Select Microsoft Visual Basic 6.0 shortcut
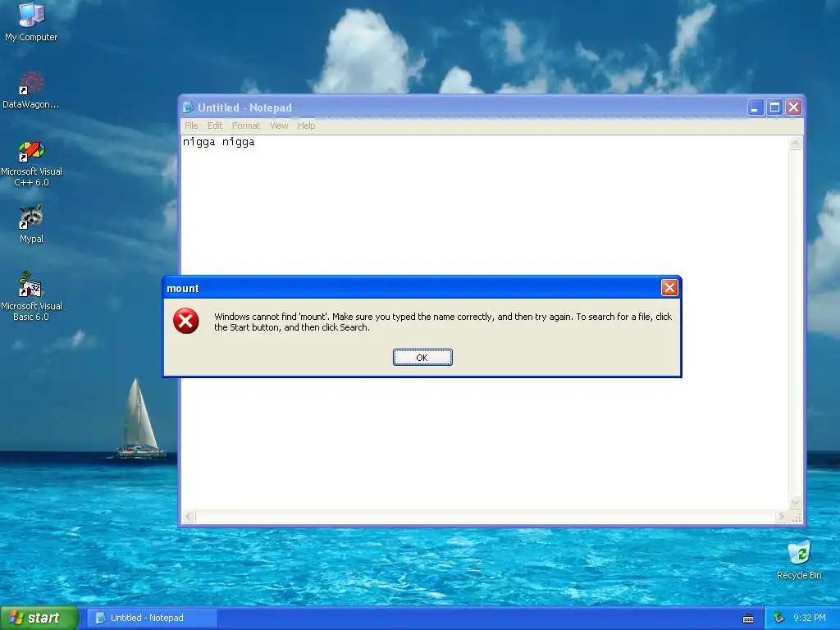 pyautogui.click(x=31, y=296)
